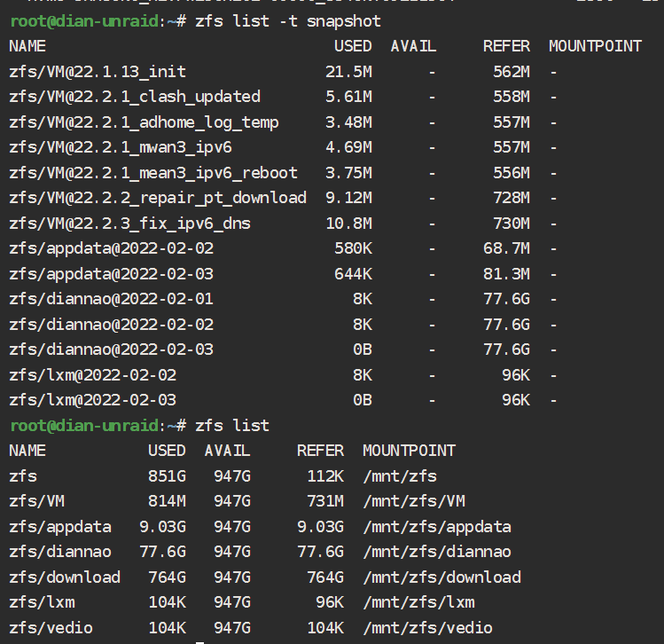Click the 558M refer value
Viewport: 664px width, 644px height.
tap(512, 97)
